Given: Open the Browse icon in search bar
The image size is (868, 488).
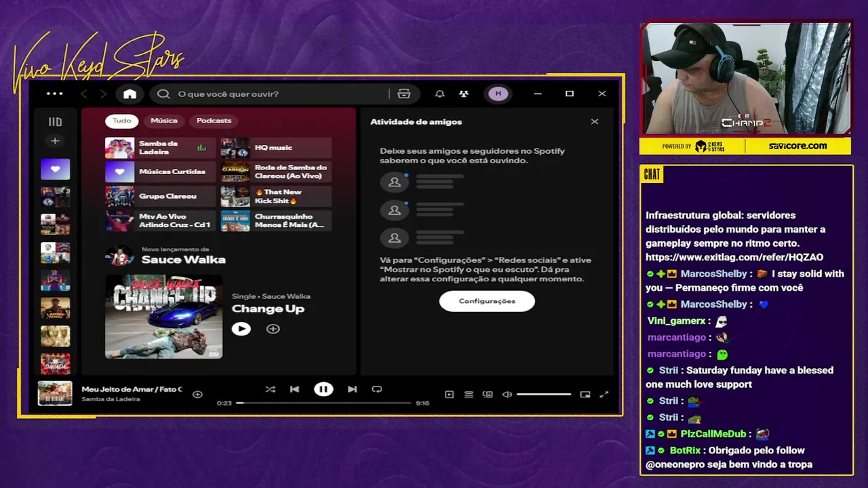Looking at the screenshot, I should pos(404,94).
